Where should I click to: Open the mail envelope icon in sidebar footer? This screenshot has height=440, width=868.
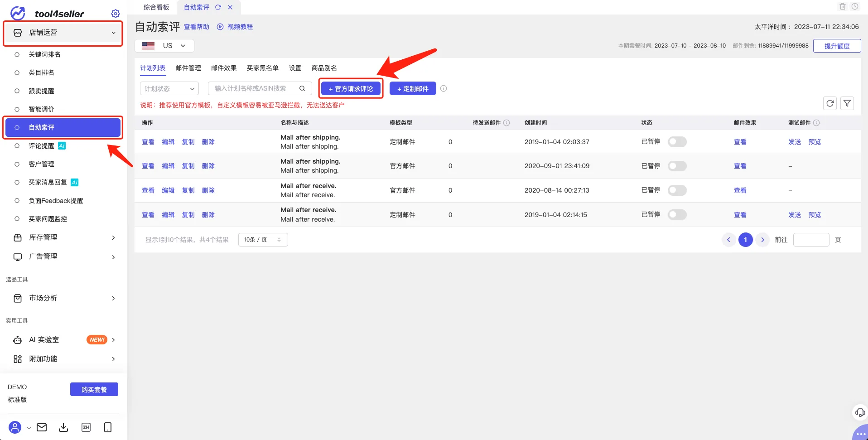(x=42, y=427)
